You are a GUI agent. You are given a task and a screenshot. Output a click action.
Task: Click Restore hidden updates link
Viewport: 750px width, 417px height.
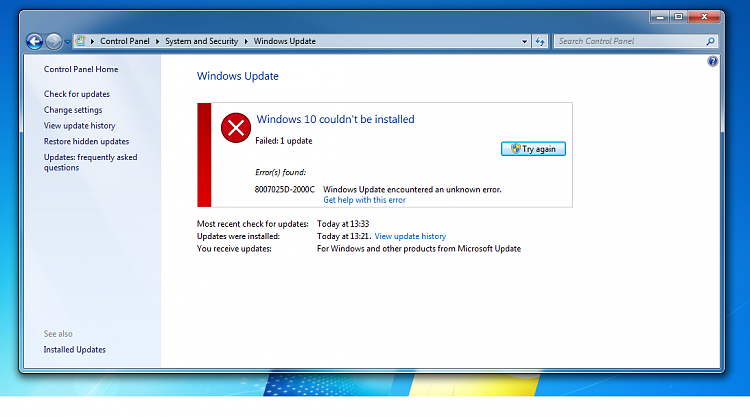86,142
